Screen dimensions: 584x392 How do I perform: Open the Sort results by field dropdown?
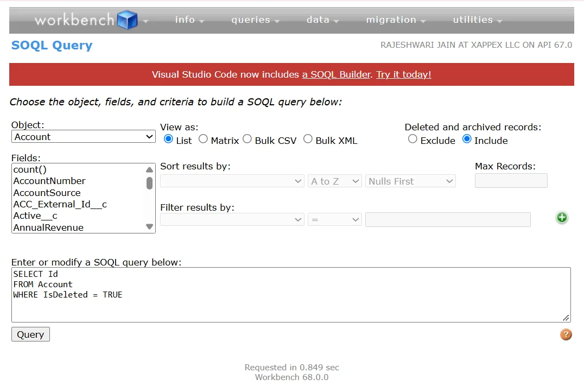coord(232,181)
